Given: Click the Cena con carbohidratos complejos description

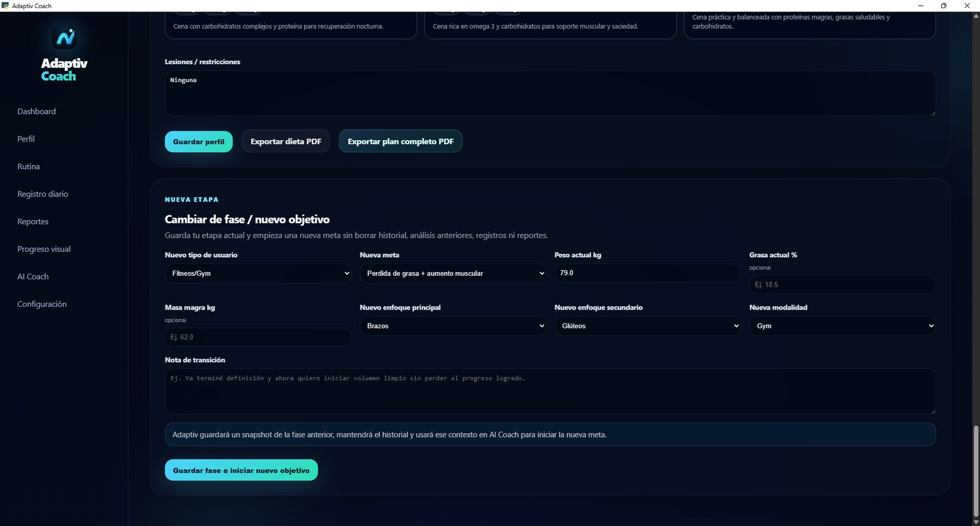Looking at the screenshot, I should [x=278, y=26].
